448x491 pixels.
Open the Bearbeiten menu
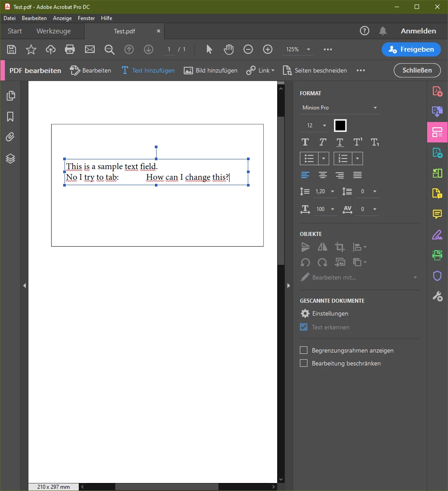(34, 18)
